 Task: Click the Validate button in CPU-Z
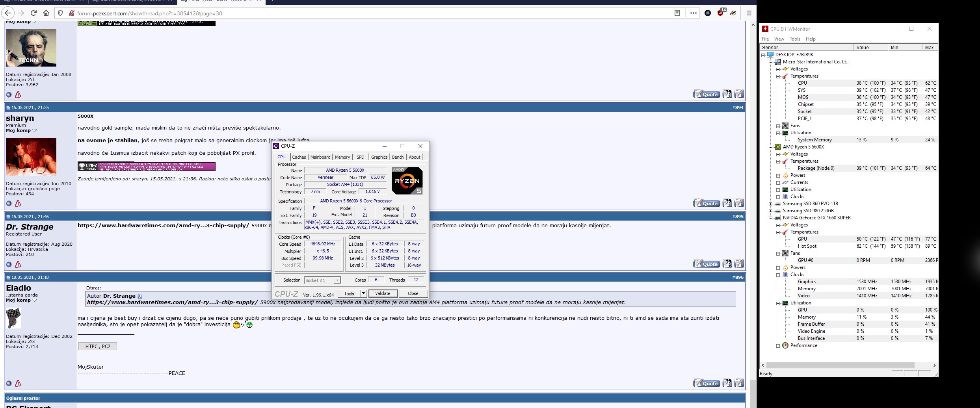382,293
